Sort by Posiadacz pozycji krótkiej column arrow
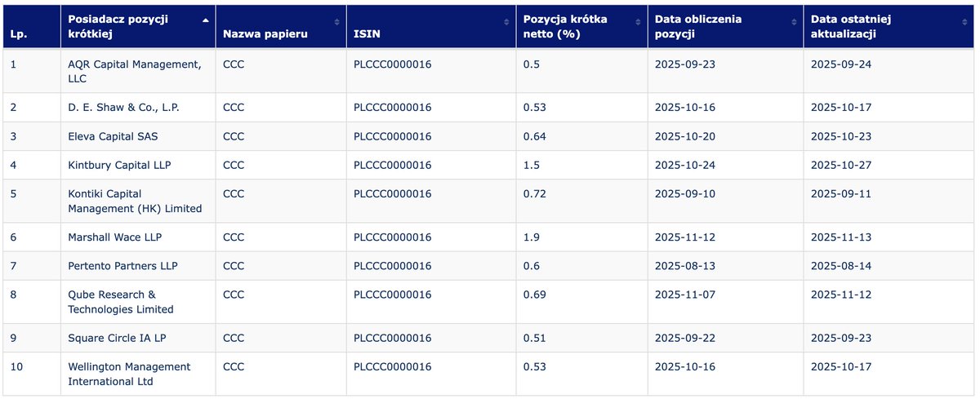The width and height of the screenshot is (980, 399). tap(205, 20)
